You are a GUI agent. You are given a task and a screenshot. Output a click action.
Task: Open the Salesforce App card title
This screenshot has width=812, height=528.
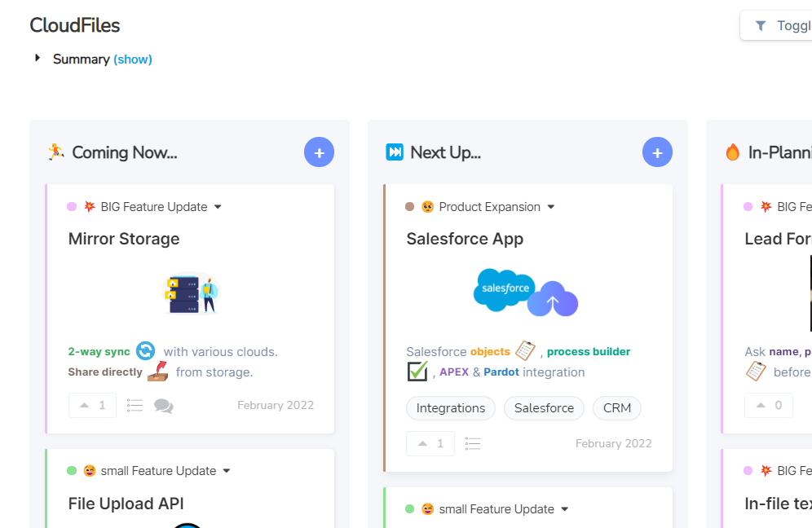coord(465,239)
